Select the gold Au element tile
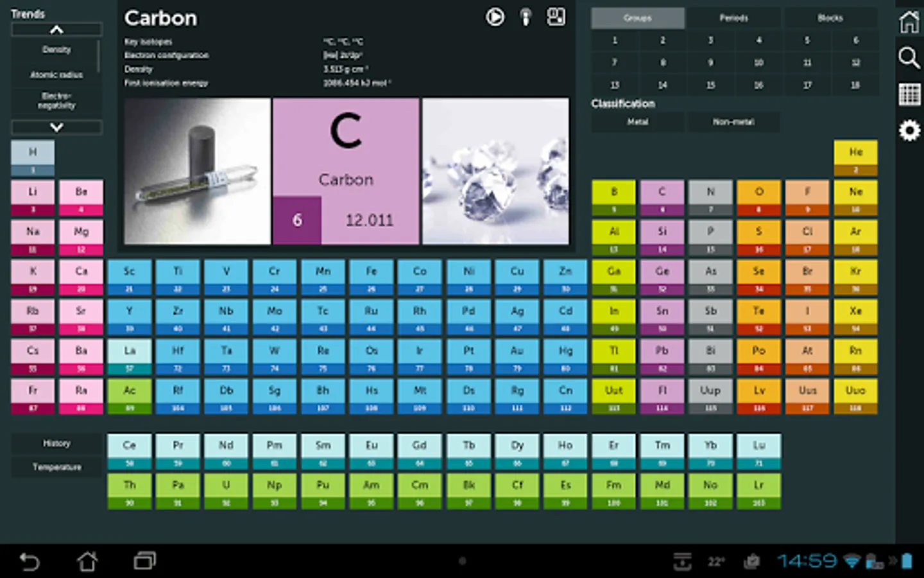Screen dimensions: 924x578 tap(517, 356)
